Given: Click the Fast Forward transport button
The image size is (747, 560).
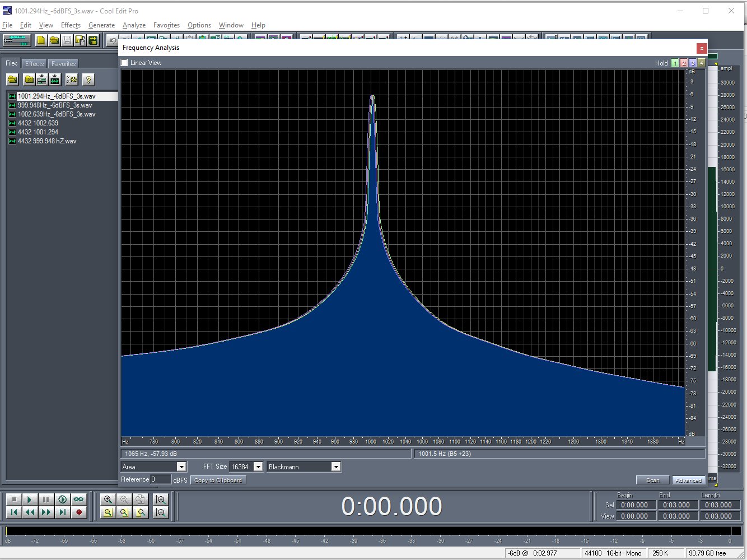Looking at the screenshot, I should click(46, 512).
